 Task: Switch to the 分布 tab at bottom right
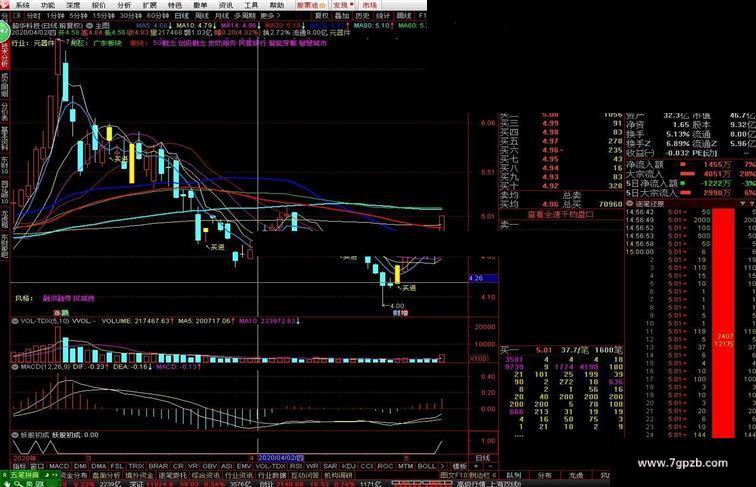click(x=545, y=475)
